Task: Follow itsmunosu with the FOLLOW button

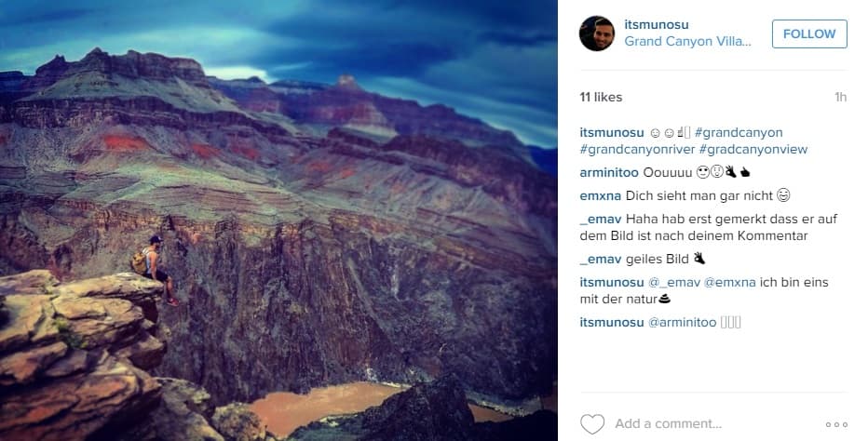Action: pos(809,33)
